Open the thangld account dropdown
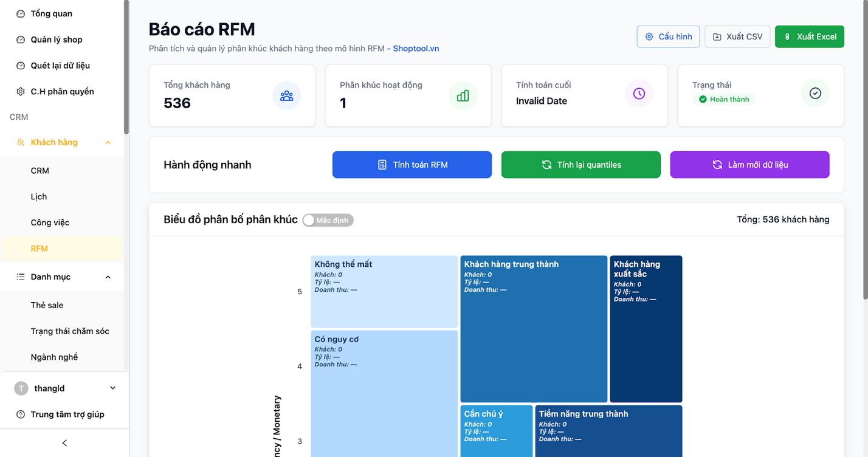 112,387
